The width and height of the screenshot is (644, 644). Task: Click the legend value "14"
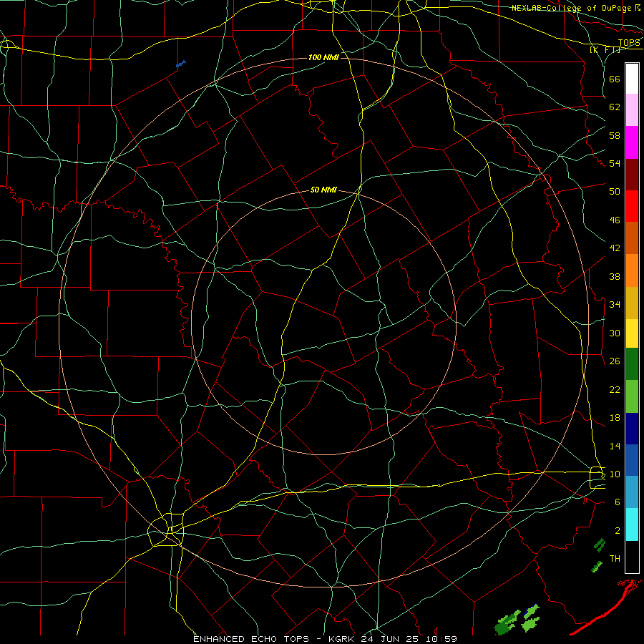click(x=615, y=446)
